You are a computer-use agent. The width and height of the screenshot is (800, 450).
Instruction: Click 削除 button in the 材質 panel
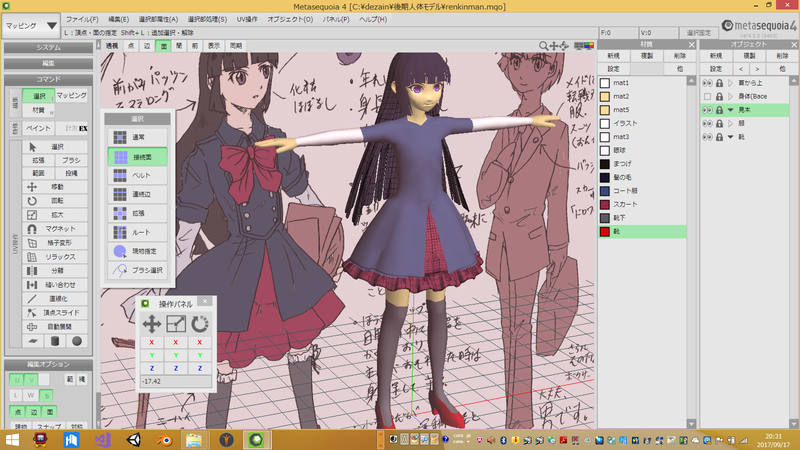pyautogui.click(x=680, y=56)
